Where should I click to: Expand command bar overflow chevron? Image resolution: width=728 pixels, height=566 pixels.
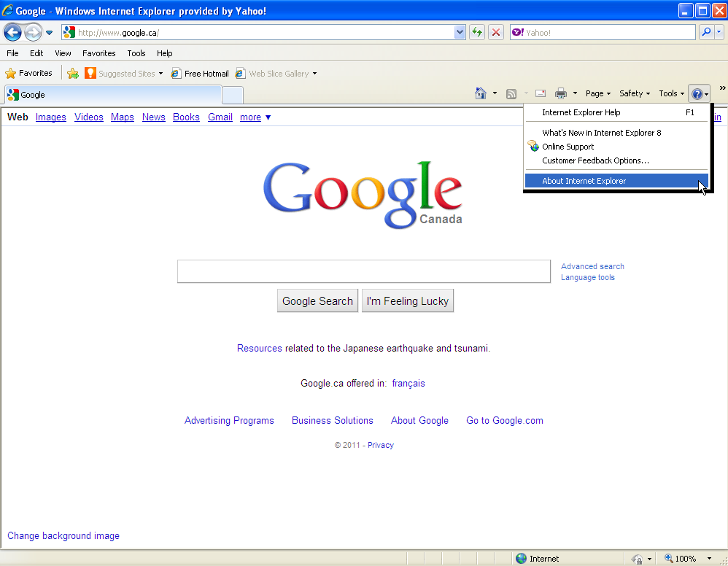click(722, 88)
